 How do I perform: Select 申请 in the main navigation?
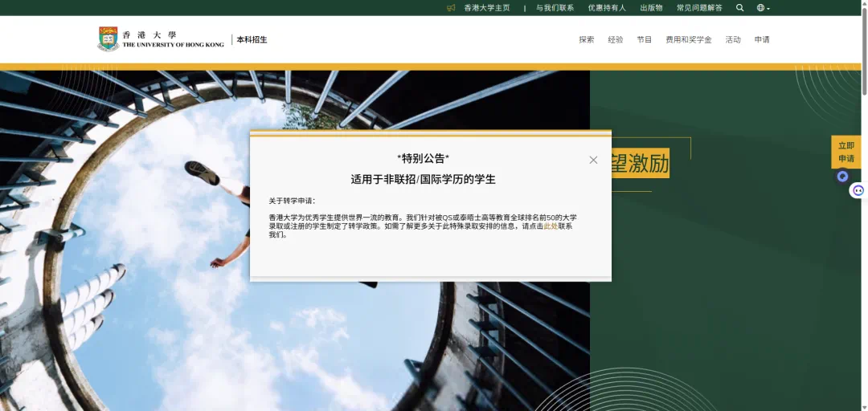tap(762, 39)
